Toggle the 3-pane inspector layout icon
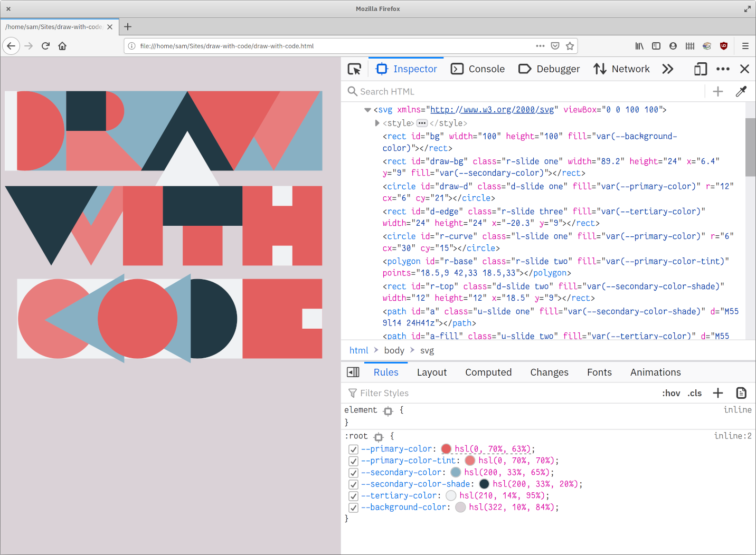 point(353,372)
